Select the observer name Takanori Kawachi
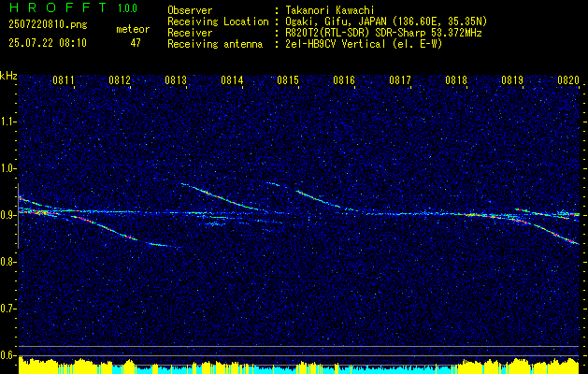The height and width of the screenshot is (374, 588). [328, 10]
